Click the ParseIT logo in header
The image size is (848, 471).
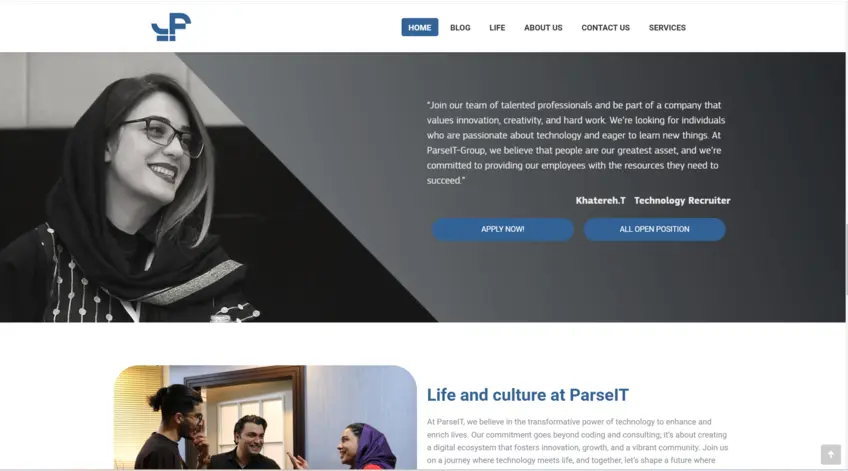coord(171,27)
